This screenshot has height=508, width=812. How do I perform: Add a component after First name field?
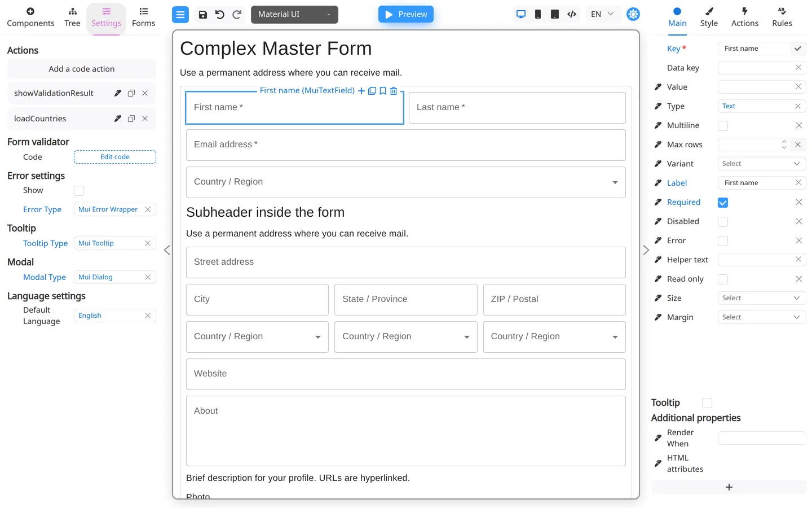pyautogui.click(x=361, y=91)
